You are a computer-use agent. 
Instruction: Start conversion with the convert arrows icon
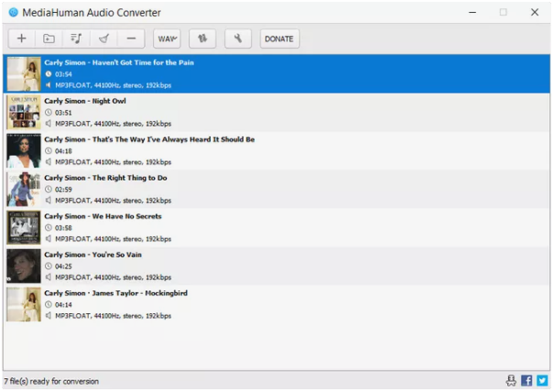pyautogui.click(x=202, y=38)
